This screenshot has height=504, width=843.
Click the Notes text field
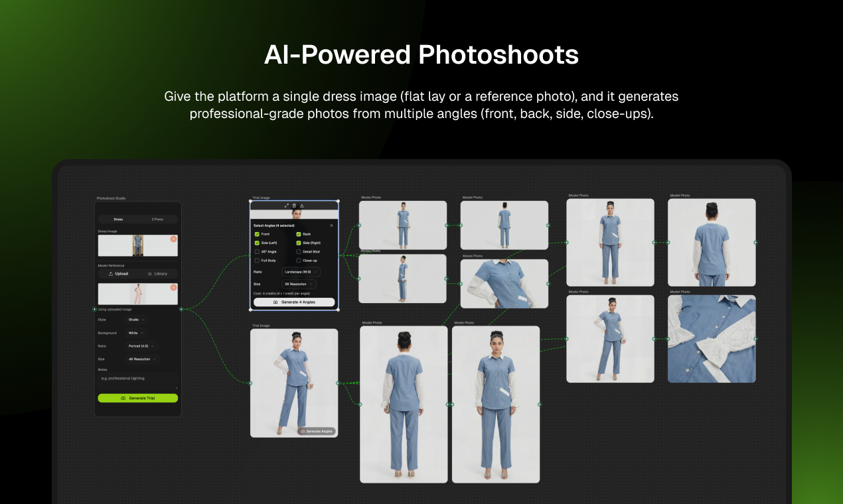click(x=138, y=380)
